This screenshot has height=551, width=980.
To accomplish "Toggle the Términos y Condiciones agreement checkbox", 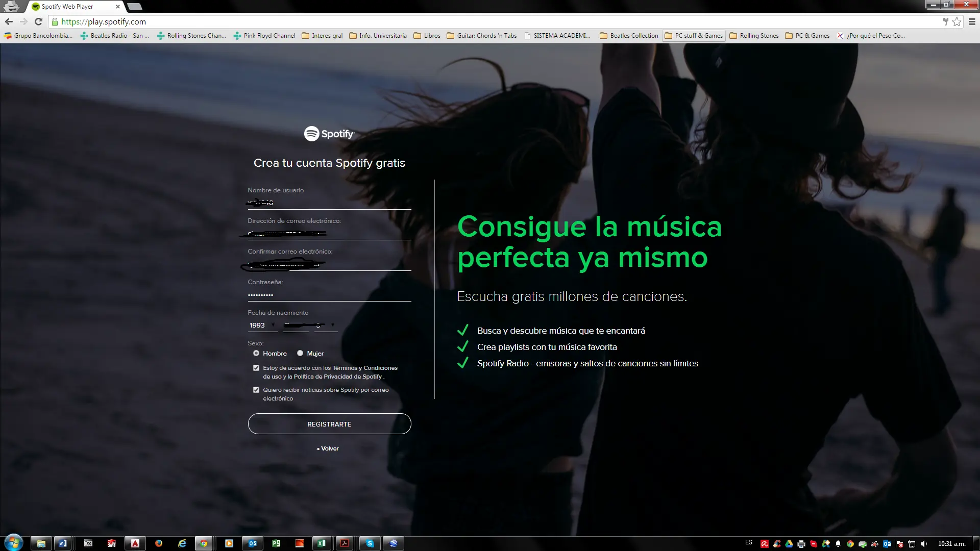I will (256, 368).
